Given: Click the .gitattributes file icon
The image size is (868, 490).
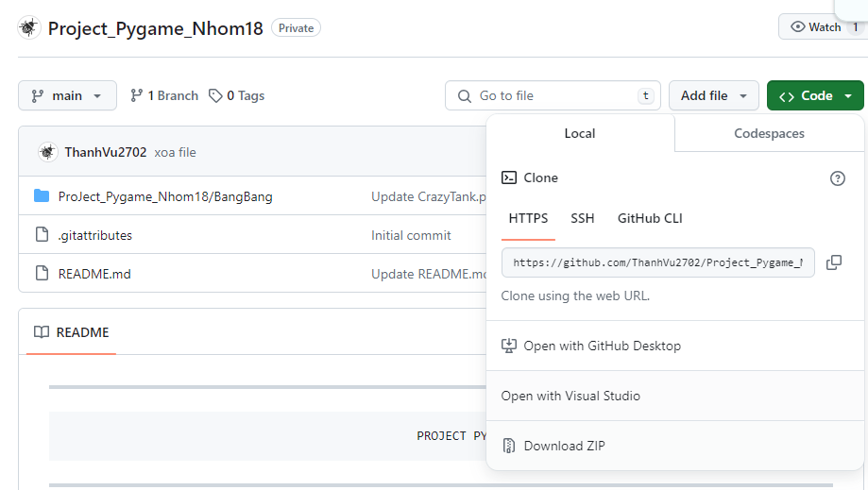Looking at the screenshot, I should pyautogui.click(x=43, y=234).
